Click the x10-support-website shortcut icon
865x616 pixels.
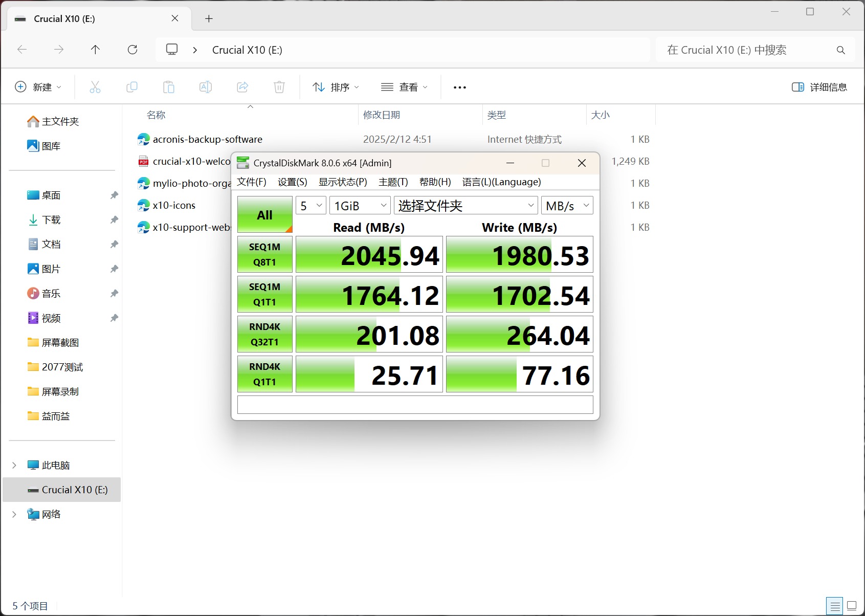click(x=143, y=227)
